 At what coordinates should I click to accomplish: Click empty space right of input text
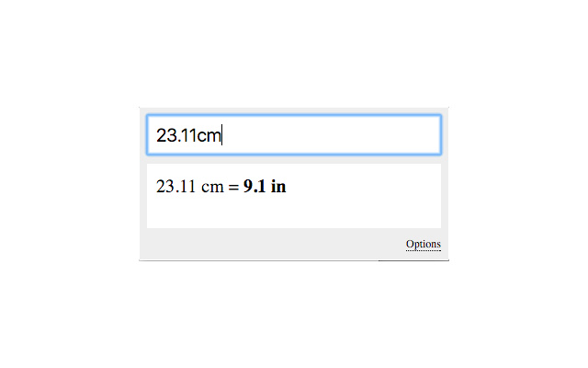pos(349,135)
